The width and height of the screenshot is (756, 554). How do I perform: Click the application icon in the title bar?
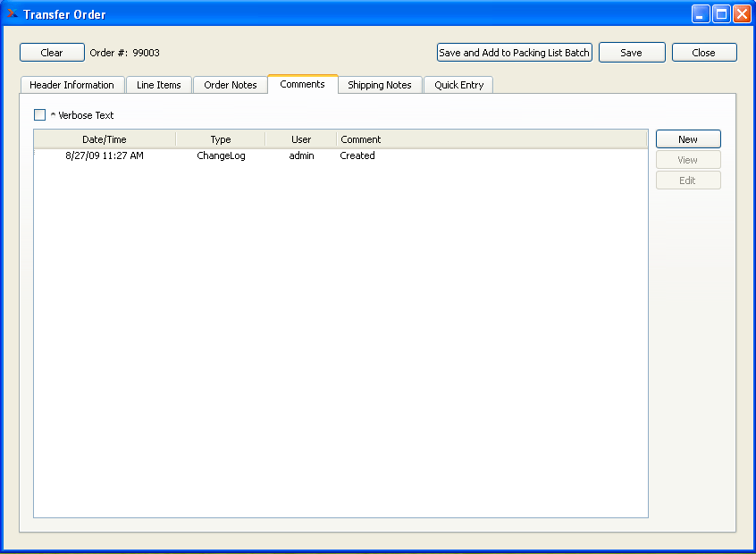tap(13, 13)
